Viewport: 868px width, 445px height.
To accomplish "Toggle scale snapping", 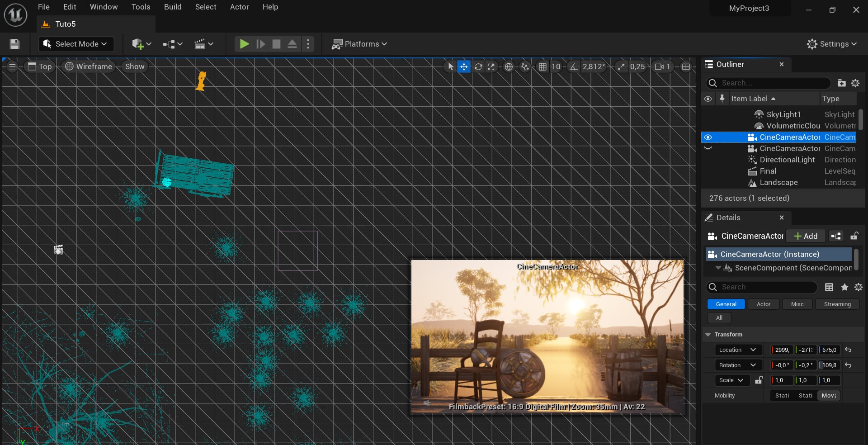I will [622, 66].
